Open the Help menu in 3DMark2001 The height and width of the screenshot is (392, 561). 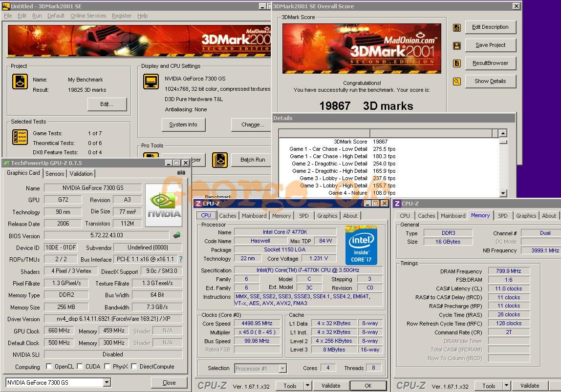coord(142,16)
